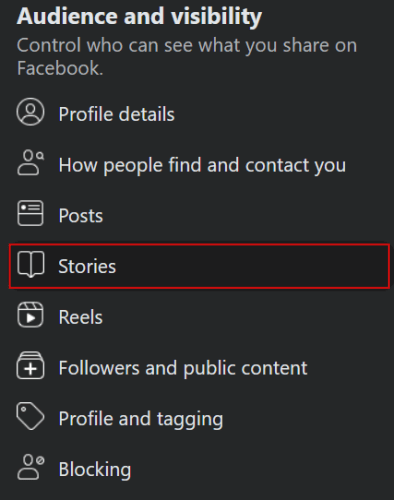Viewport: 394px width, 500px height.
Task: Click the Posts card icon
Action: tap(30, 213)
